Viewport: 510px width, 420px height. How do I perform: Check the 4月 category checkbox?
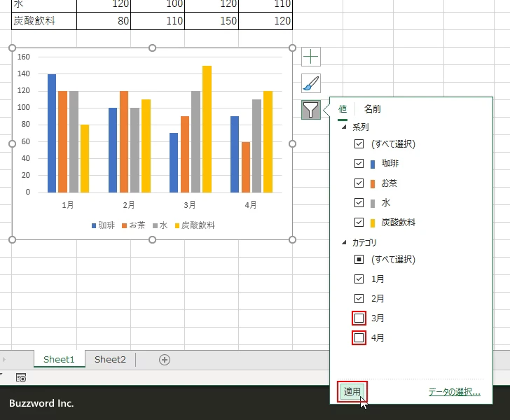[359, 338]
